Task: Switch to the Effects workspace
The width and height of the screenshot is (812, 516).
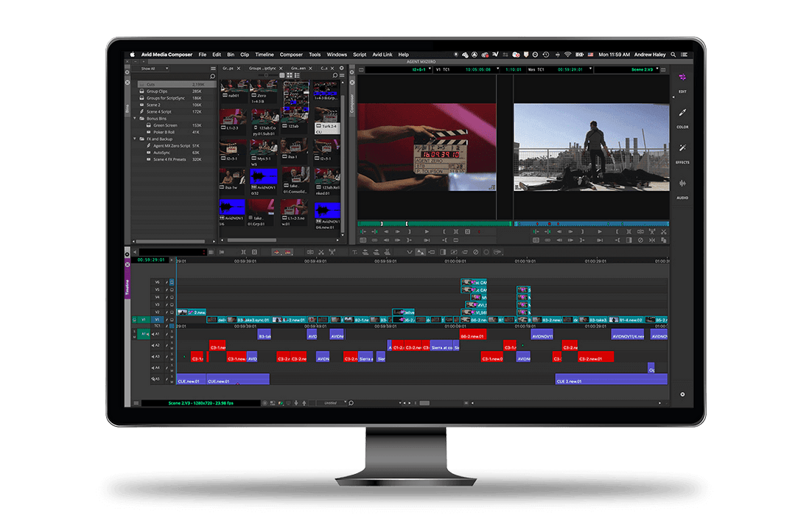Action: coord(682,150)
